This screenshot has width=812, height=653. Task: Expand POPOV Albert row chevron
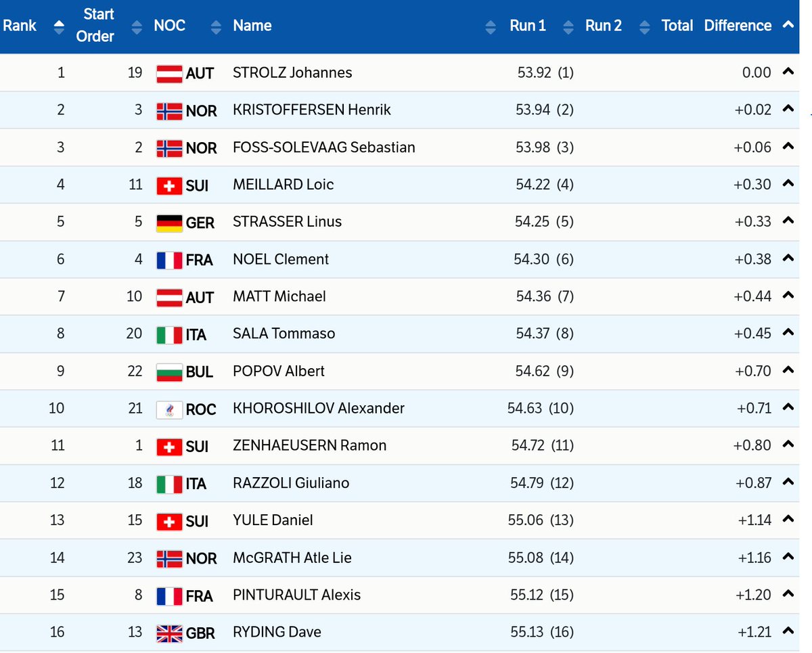(x=787, y=370)
